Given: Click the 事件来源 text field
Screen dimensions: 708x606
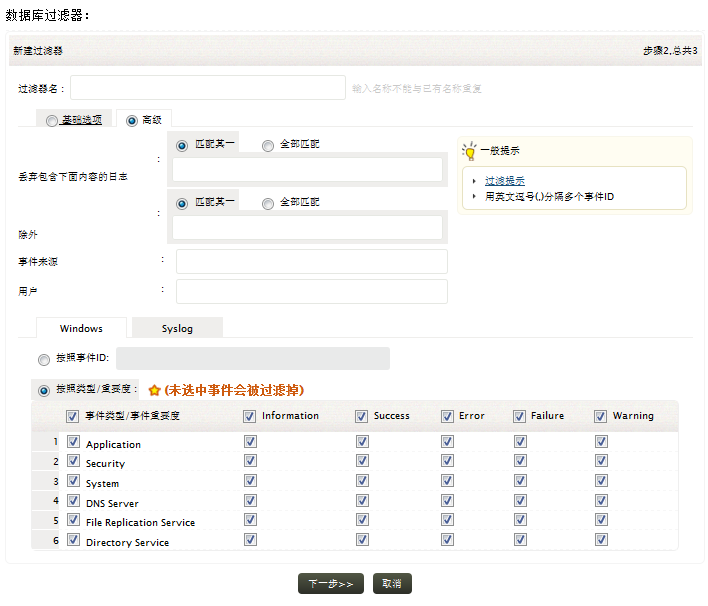Looking at the screenshot, I should (x=311, y=262).
